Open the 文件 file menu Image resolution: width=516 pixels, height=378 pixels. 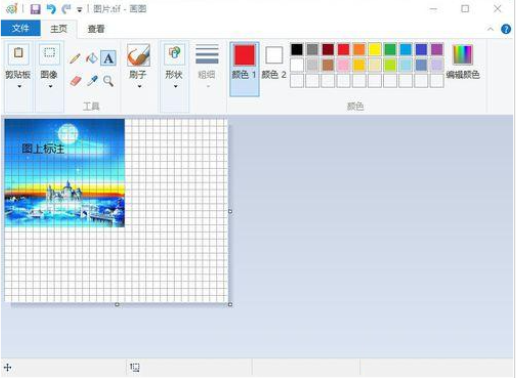coord(21,29)
